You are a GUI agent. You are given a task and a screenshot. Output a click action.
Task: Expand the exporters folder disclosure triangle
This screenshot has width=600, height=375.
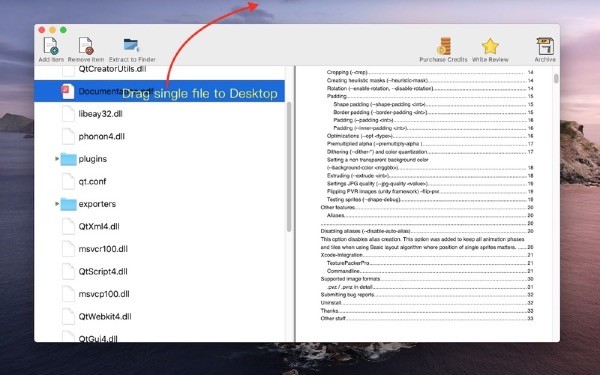click(x=57, y=204)
